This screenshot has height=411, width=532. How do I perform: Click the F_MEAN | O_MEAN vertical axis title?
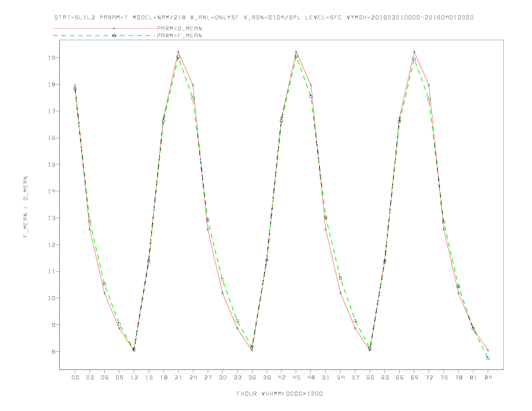click(x=26, y=207)
